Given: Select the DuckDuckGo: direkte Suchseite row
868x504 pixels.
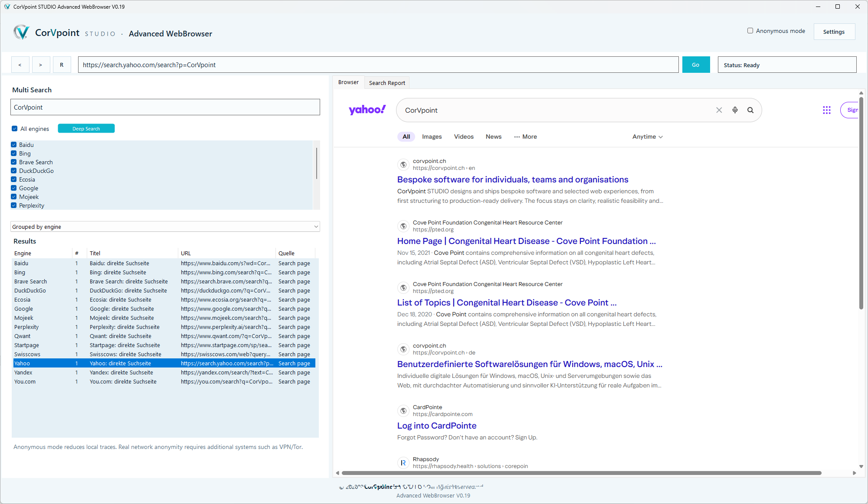Looking at the screenshot, I should pos(164,290).
